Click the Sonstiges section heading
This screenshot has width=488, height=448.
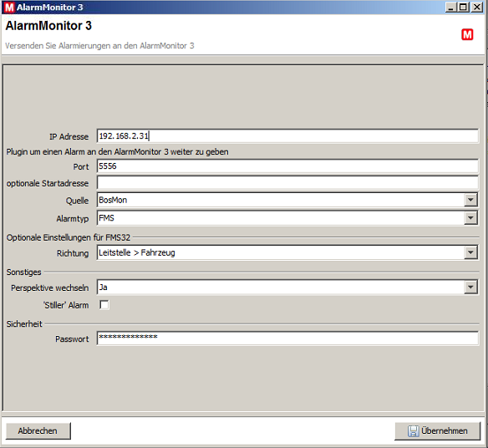tap(24, 272)
